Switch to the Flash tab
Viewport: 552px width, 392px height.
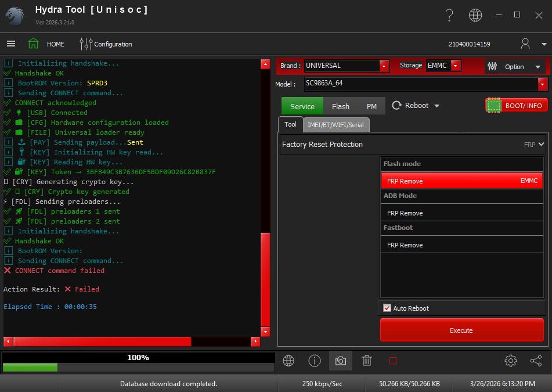340,106
